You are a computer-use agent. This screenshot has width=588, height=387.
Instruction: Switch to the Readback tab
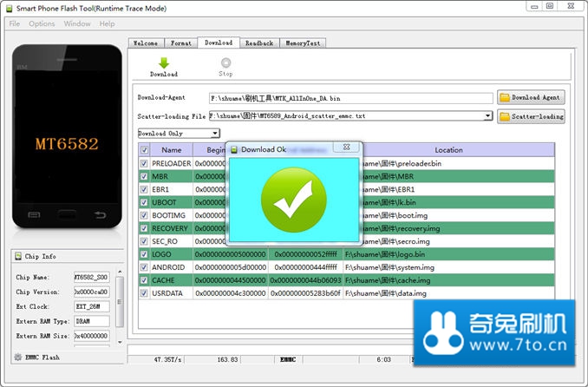258,43
